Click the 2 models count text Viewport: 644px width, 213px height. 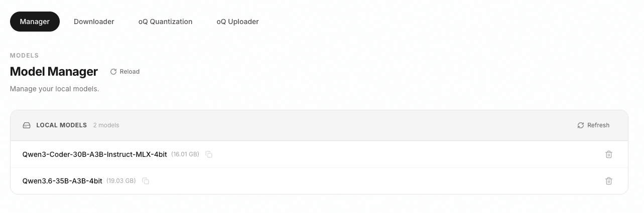tap(106, 125)
